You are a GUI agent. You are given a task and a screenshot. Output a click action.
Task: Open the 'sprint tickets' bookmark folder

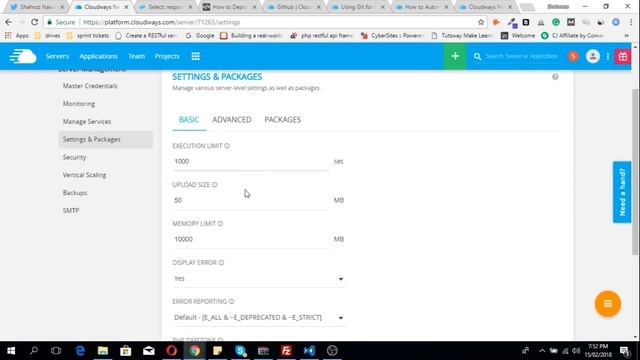(88, 36)
